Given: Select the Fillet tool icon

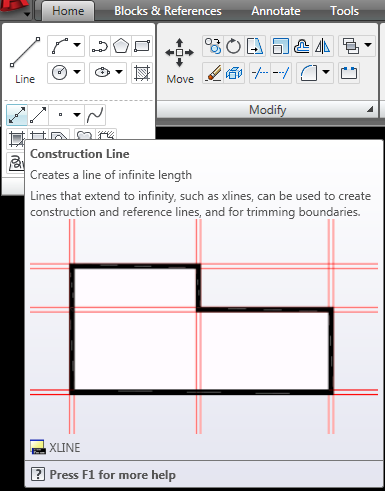Looking at the screenshot, I should point(309,73).
